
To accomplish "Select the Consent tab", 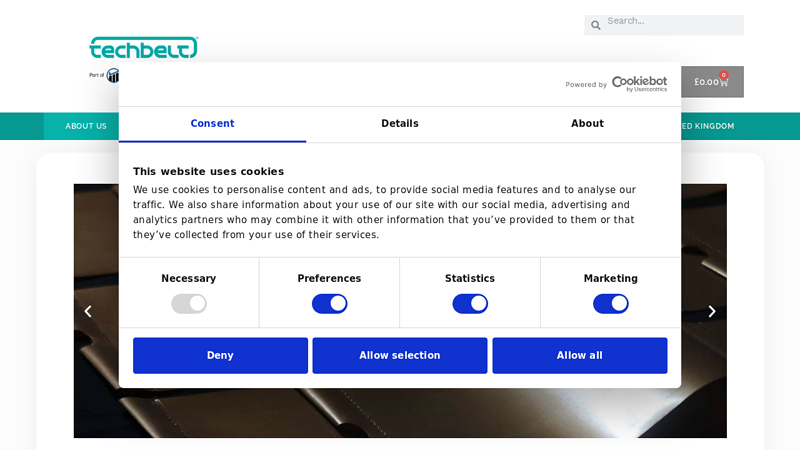I will coord(212,123).
